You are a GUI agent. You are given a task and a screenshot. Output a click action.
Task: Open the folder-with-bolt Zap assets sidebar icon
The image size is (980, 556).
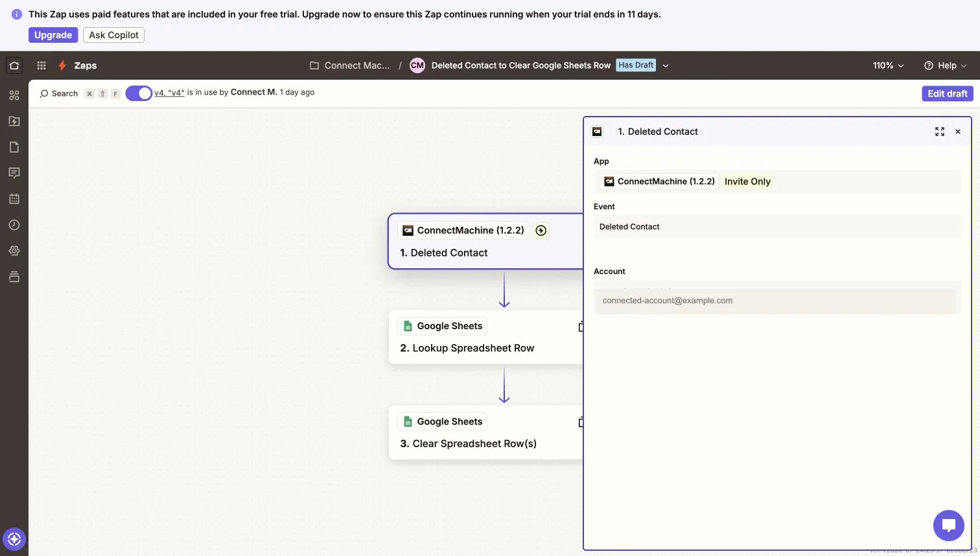click(x=14, y=121)
